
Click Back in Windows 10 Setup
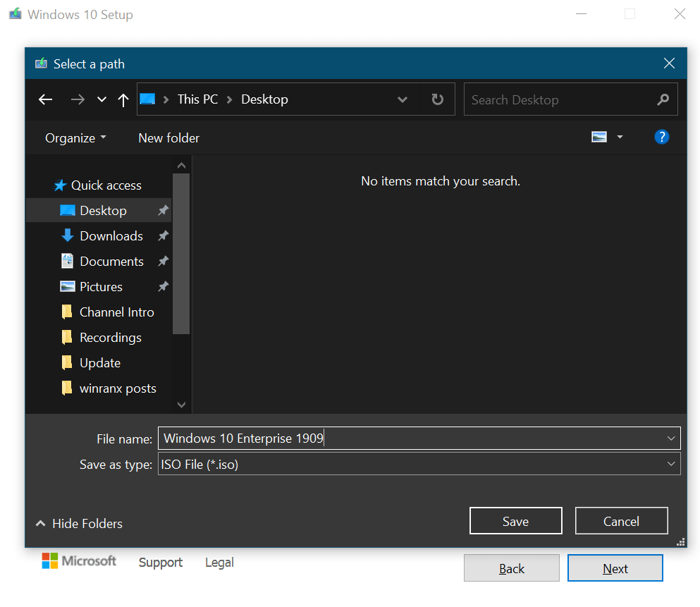(512, 568)
